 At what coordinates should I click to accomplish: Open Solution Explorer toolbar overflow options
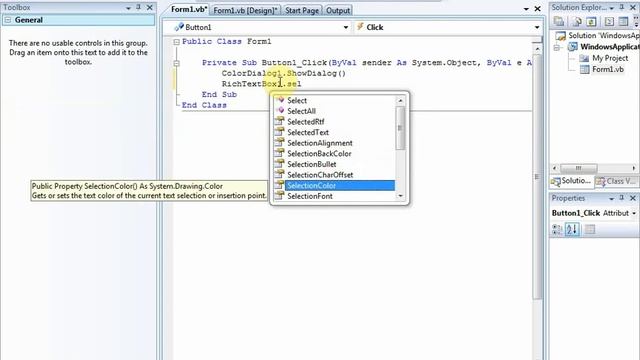point(636,22)
